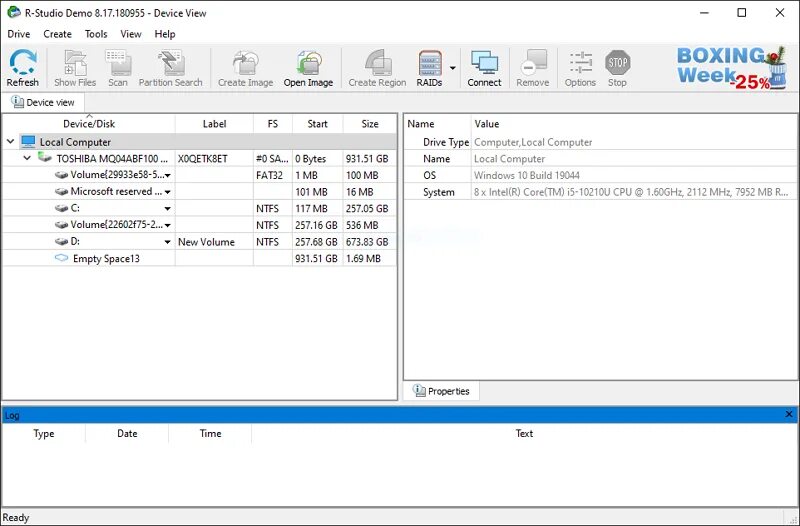This screenshot has height=526, width=800.
Task: Click the 'Windows 10 Build 19044' value
Action: click(527, 176)
